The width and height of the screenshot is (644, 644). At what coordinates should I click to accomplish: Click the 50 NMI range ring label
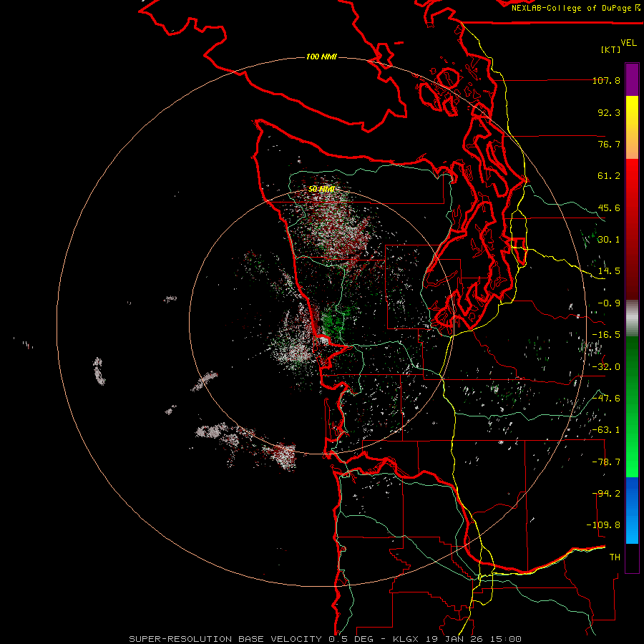click(321, 189)
